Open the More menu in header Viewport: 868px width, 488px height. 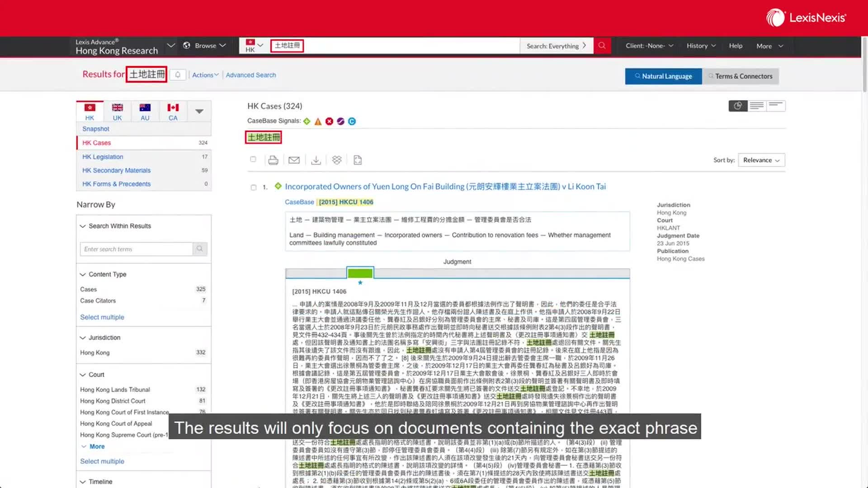pyautogui.click(x=769, y=46)
